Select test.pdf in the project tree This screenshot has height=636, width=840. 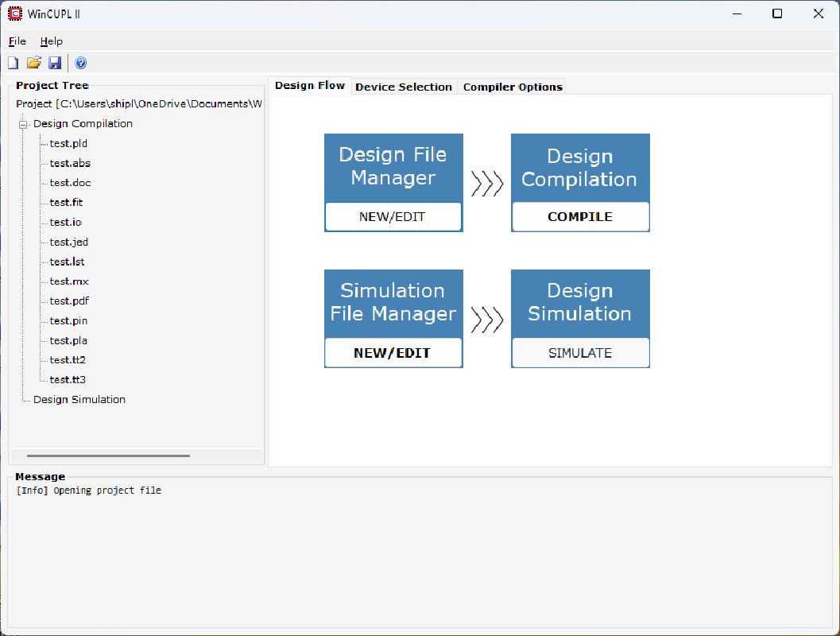tap(70, 301)
